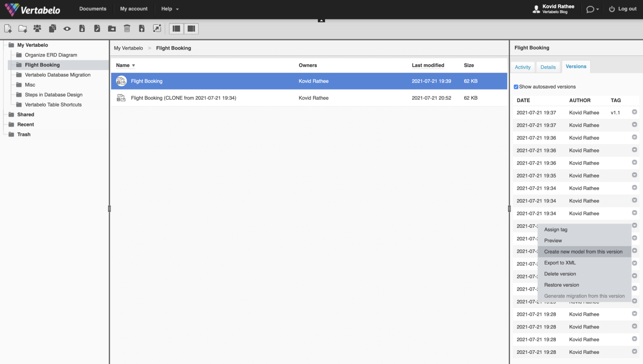
Task: Click the rename pencil document icon
Action: pyautogui.click(x=97, y=29)
